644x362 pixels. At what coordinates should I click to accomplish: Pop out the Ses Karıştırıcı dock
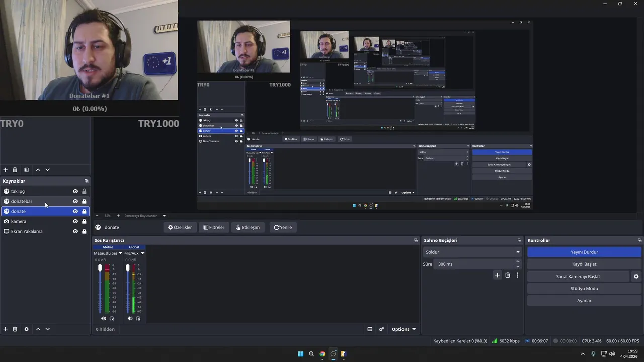pyautogui.click(x=416, y=240)
